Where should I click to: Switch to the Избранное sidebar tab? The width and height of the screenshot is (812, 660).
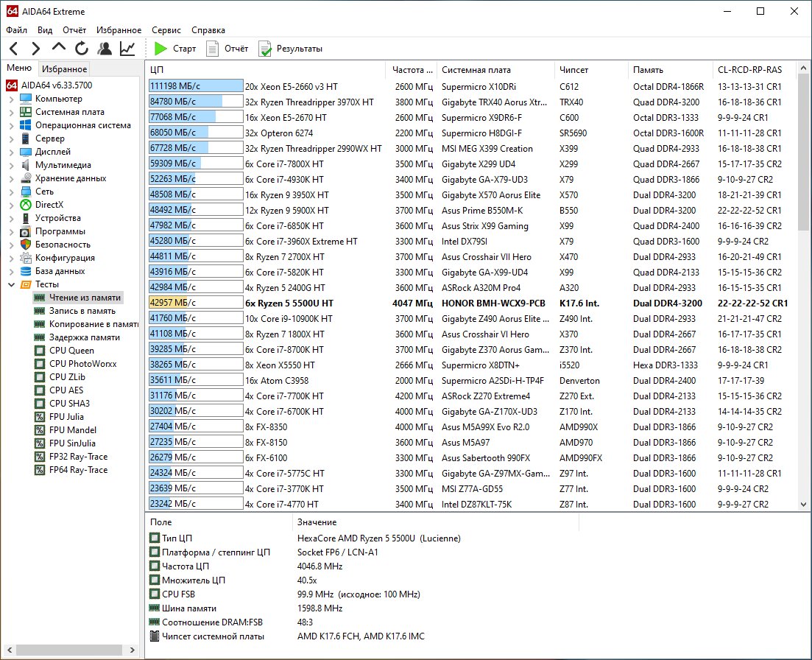tap(65, 69)
